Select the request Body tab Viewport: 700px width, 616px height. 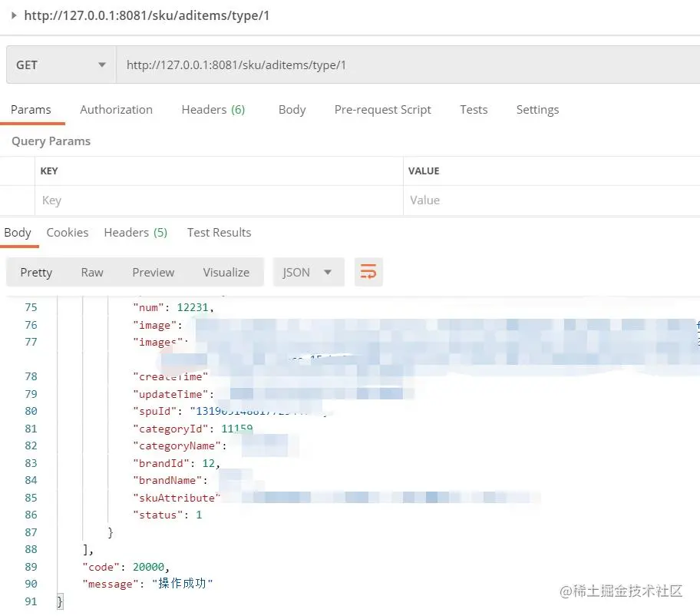click(292, 109)
